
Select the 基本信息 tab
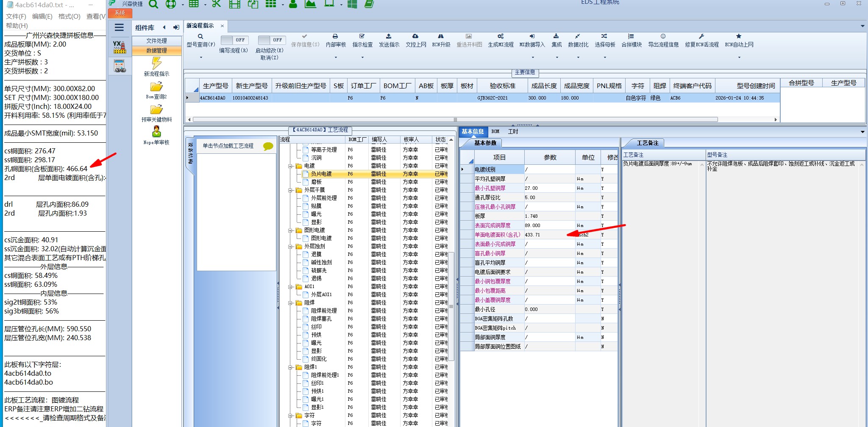473,132
